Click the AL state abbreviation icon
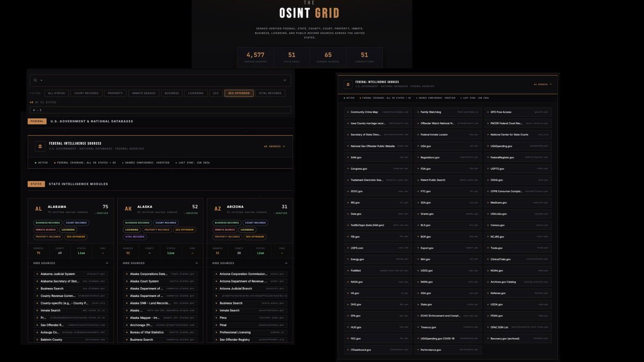644x362 pixels. (x=39, y=208)
